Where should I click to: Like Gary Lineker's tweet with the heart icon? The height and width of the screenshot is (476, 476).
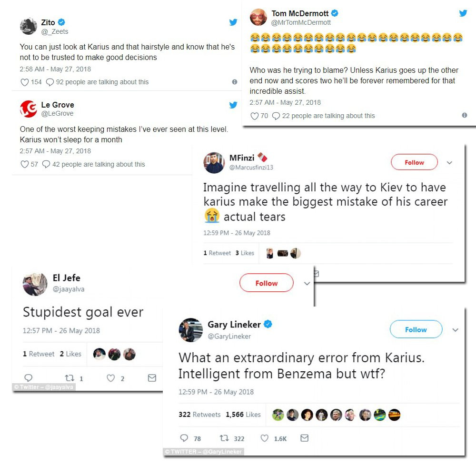264,438
